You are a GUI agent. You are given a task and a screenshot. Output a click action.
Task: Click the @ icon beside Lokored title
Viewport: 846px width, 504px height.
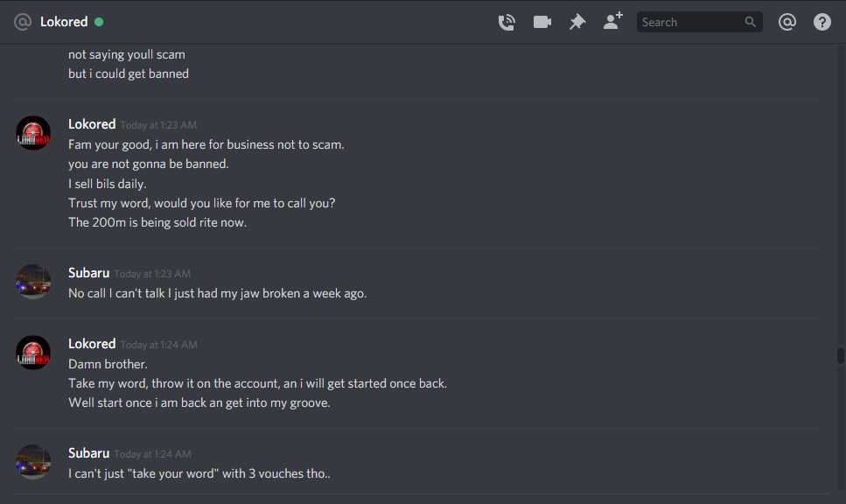pos(23,22)
